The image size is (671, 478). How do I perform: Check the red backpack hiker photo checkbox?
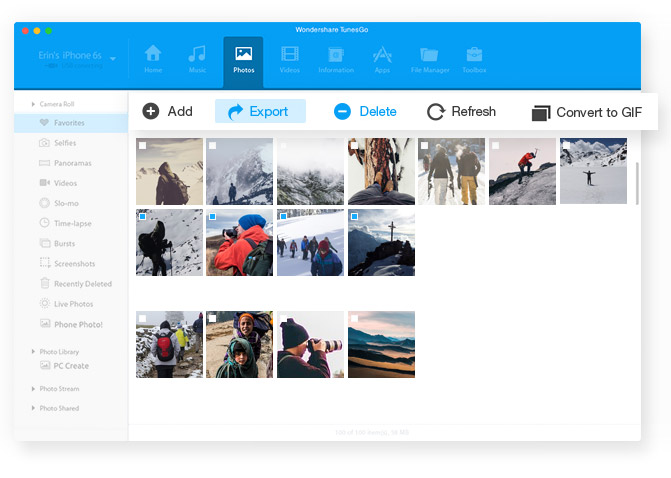143,318
